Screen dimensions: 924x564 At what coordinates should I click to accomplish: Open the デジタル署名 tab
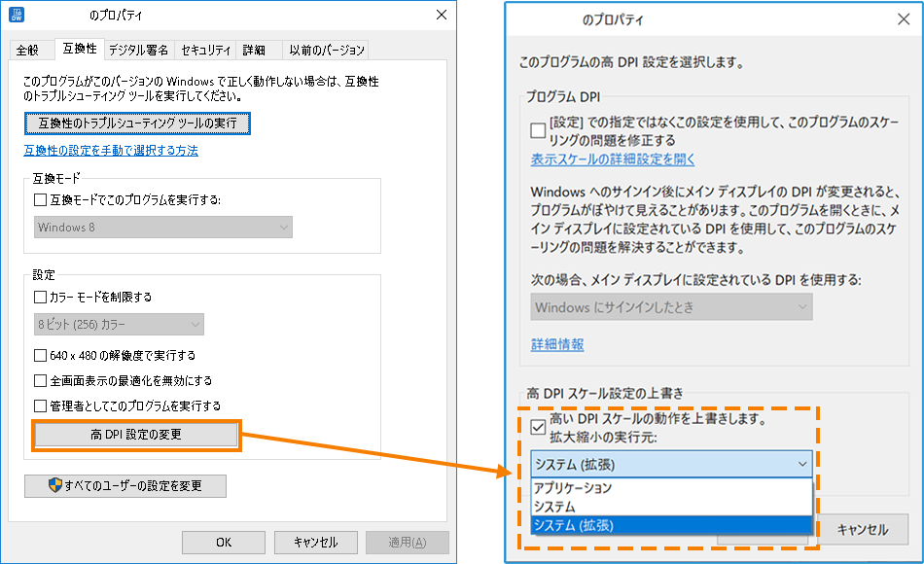point(138,51)
